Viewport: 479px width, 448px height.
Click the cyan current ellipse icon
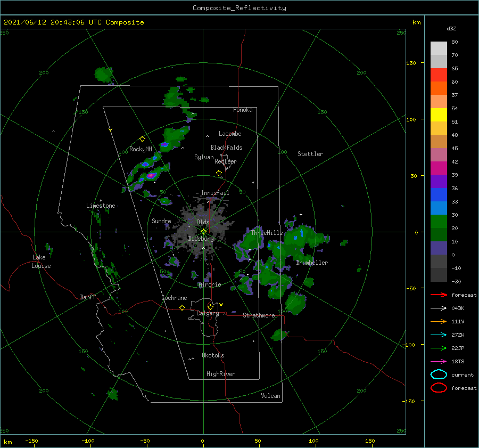click(439, 374)
